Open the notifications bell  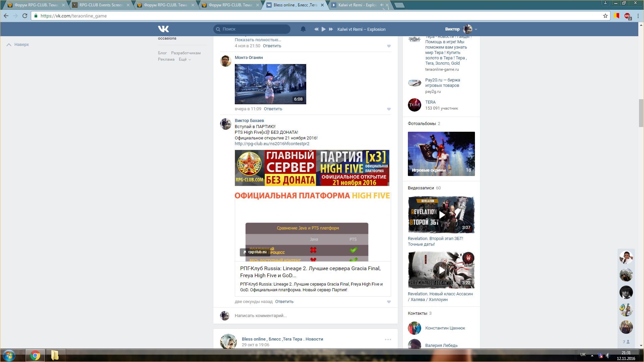pos(303,29)
